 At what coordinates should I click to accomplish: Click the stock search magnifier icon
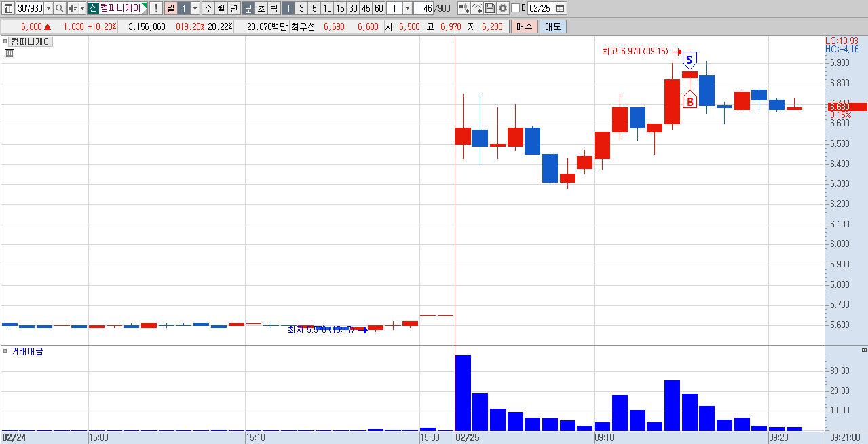[59, 8]
